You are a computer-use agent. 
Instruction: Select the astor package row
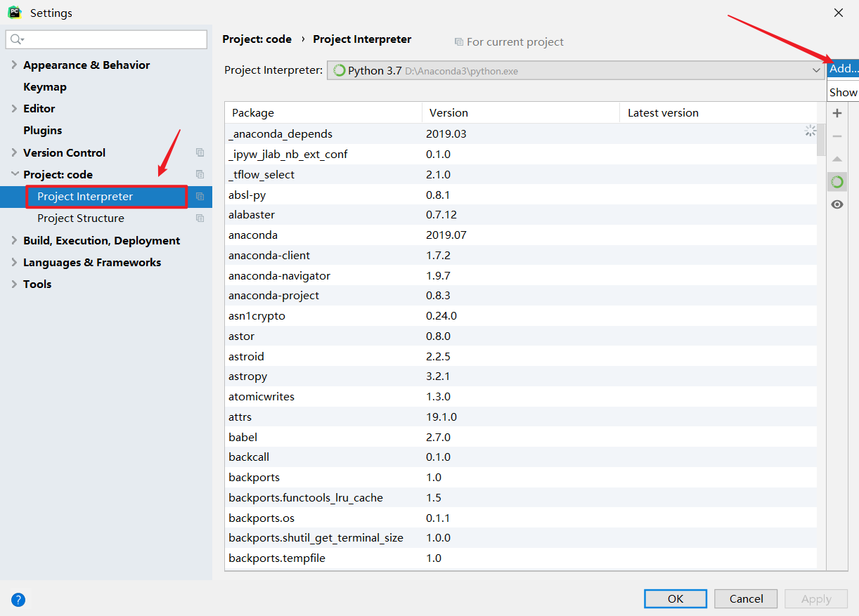521,336
